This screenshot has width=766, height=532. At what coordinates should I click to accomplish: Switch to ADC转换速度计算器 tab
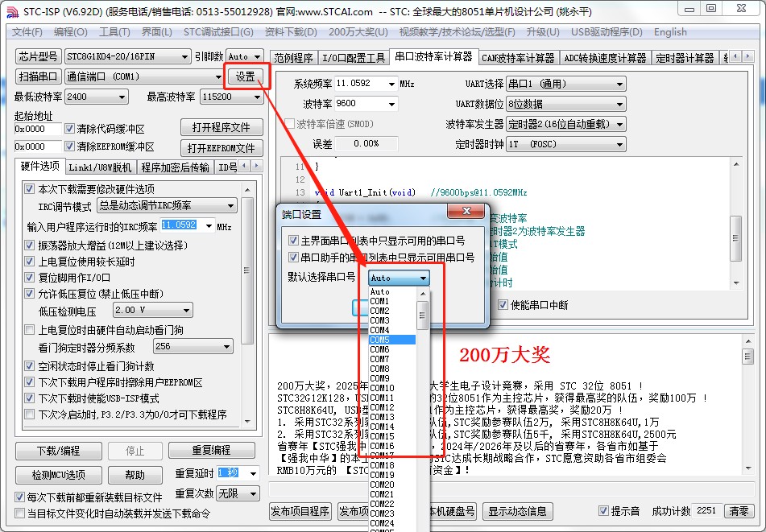[x=605, y=58]
